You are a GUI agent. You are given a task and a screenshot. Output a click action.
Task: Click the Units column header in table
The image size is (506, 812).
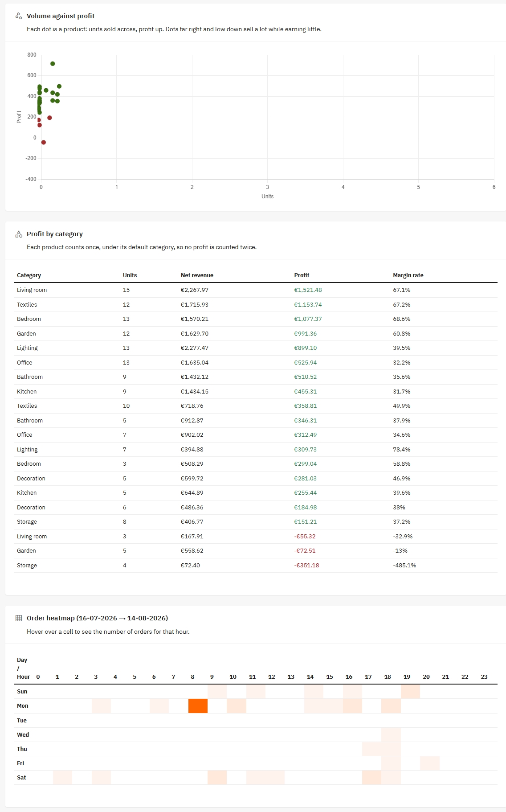(130, 275)
